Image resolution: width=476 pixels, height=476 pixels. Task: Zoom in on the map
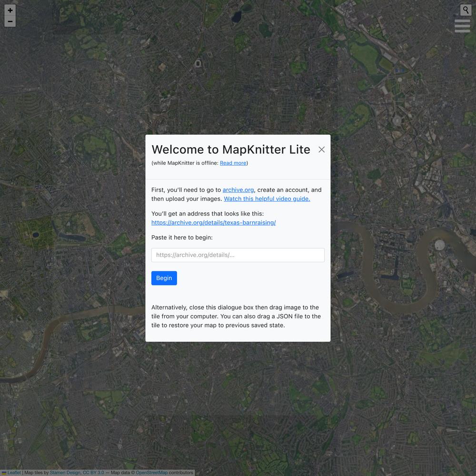(x=10, y=10)
